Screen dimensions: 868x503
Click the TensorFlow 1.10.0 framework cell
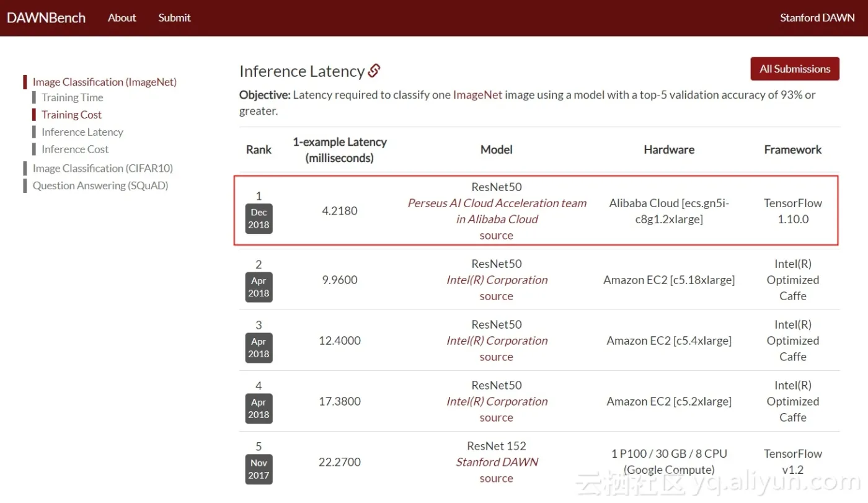793,211
